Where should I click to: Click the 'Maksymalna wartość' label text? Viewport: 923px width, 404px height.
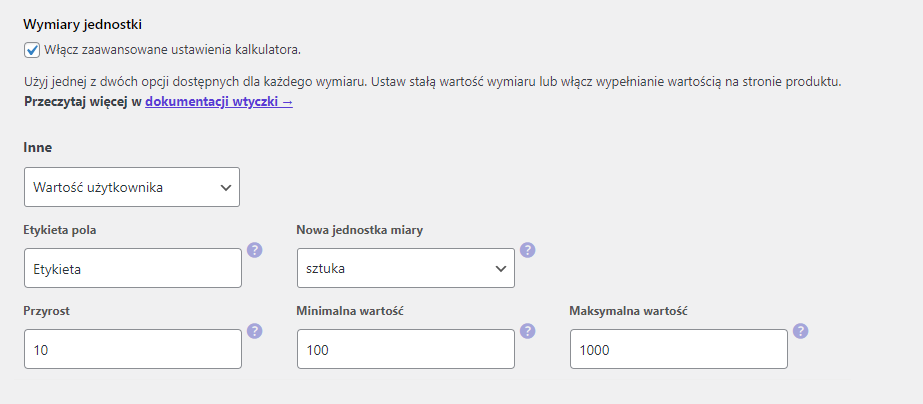pyautogui.click(x=629, y=312)
